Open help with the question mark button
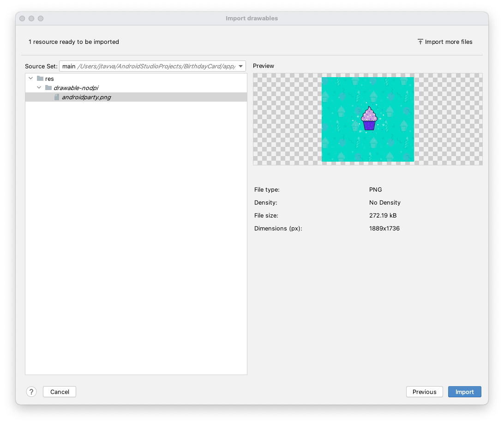This screenshot has height=424, width=504. (x=31, y=392)
